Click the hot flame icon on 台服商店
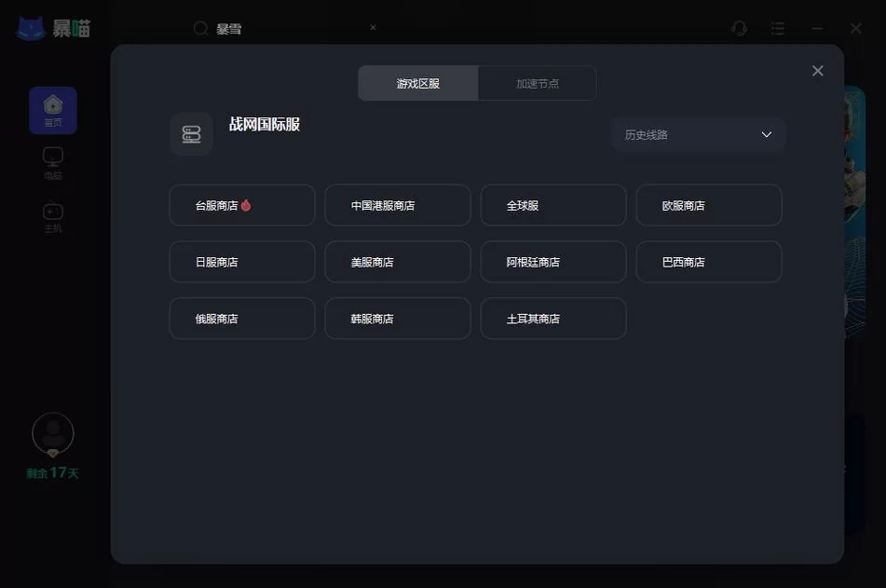The height and width of the screenshot is (588, 886). (x=246, y=205)
